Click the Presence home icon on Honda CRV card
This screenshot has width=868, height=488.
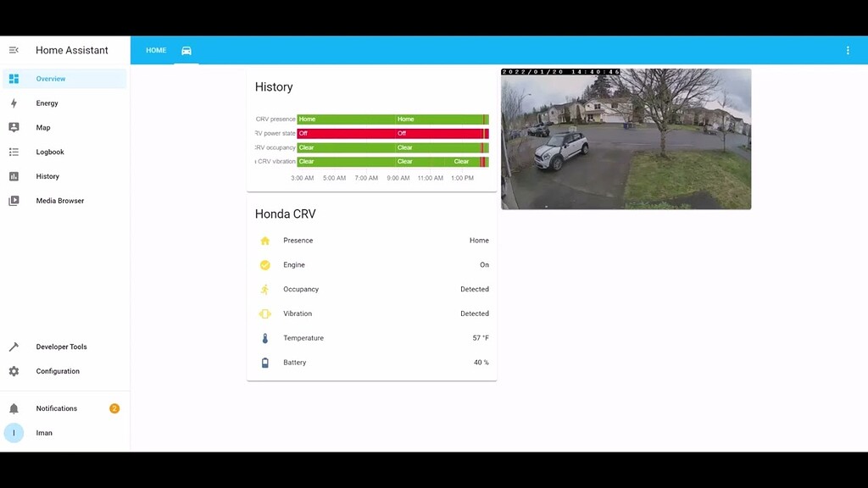(266, 240)
